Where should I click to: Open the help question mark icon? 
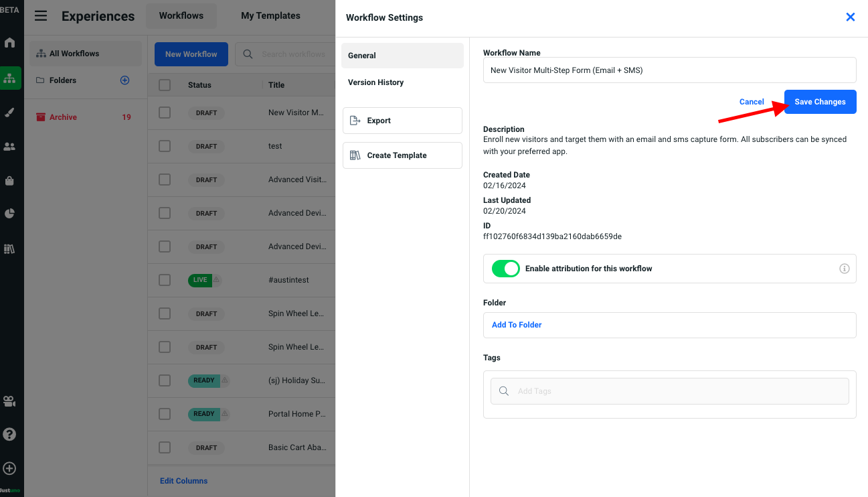tap(9, 434)
